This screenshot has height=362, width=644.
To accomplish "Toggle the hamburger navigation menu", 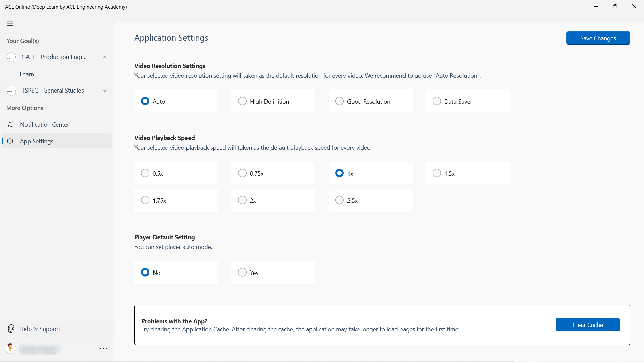I will tap(10, 24).
